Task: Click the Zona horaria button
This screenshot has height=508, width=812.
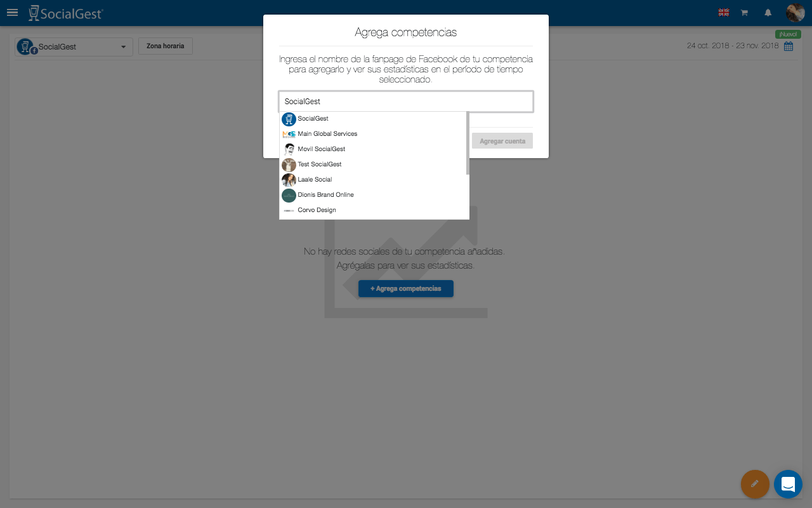Action: [166, 46]
